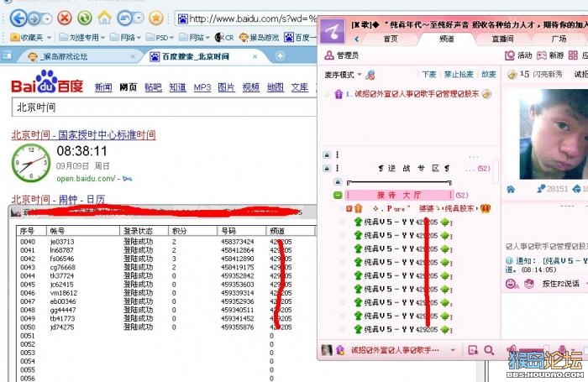Open 新游 new games icon in YY
The width and height of the screenshot is (588, 382).
[542, 55]
